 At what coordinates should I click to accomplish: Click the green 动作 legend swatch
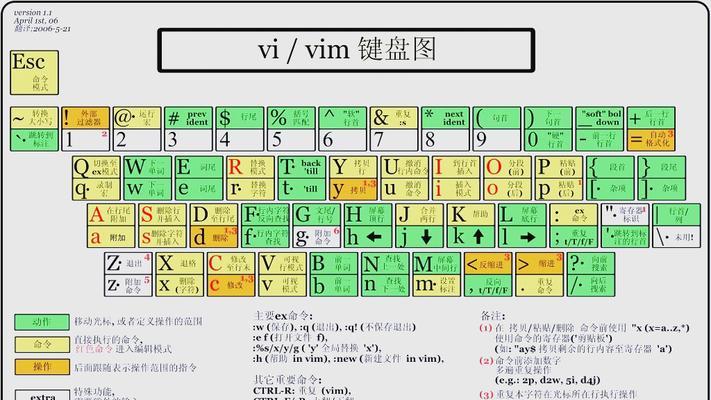coord(42,322)
